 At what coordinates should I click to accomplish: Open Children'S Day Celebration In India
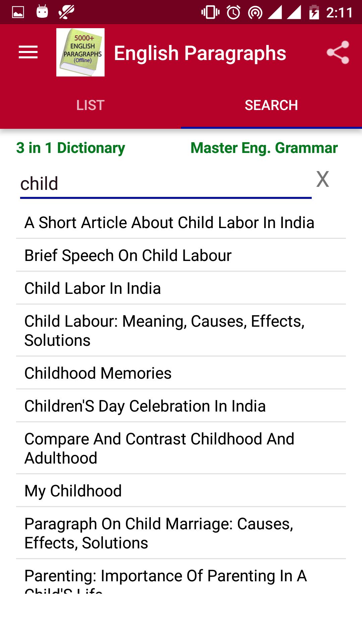pos(181,406)
